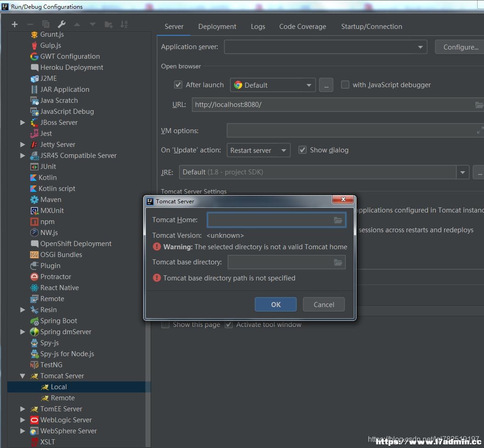
Task: Click the Sort configurations alphabetically icon
Action: [x=124, y=24]
